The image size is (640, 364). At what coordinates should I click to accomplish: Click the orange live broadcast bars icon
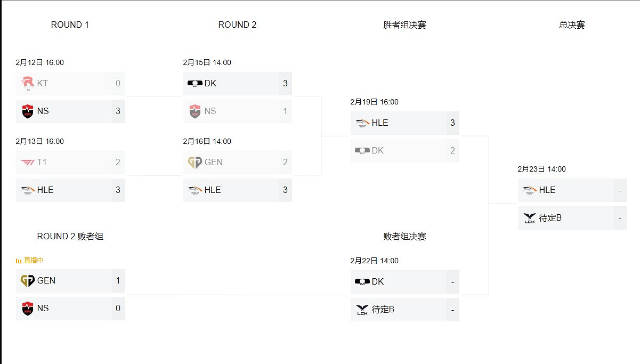19,261
